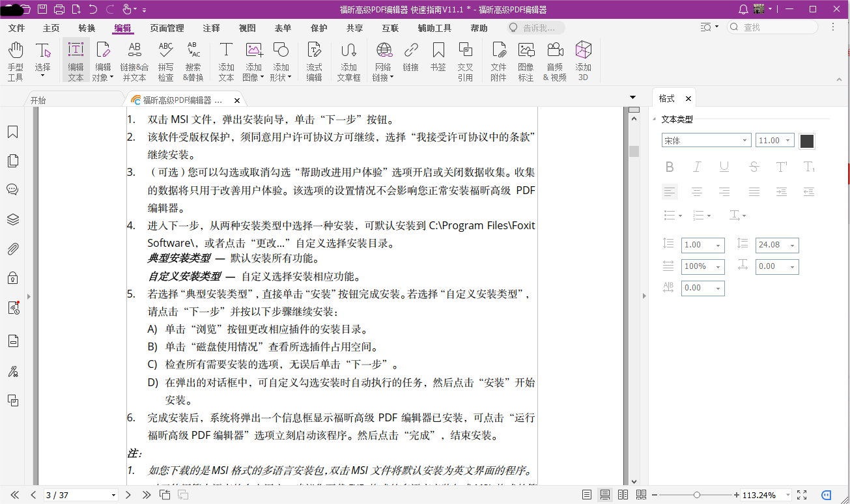850x504 pixels.
Task: Select the 音频&视频 media tool
Action: pyautogui.click(x=554, y=61)
